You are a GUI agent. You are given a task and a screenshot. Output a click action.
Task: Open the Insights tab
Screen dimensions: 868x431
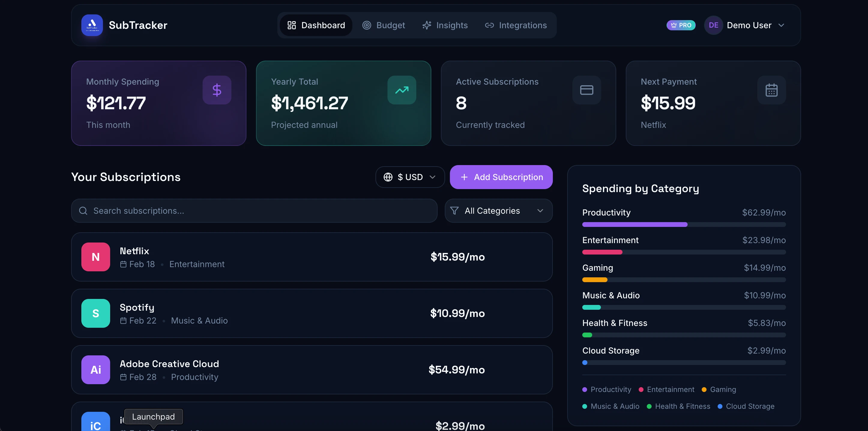[445, 25]
